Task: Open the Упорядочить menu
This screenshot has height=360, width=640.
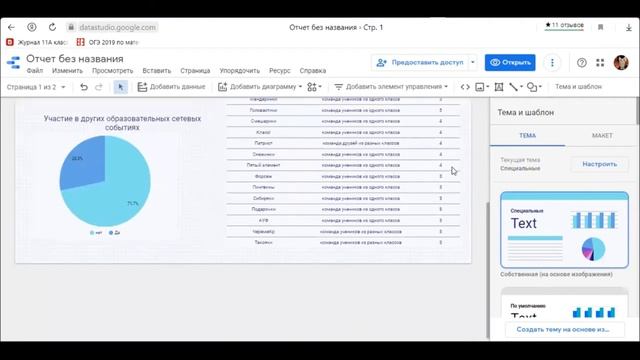Action: (x=240, y=71)
